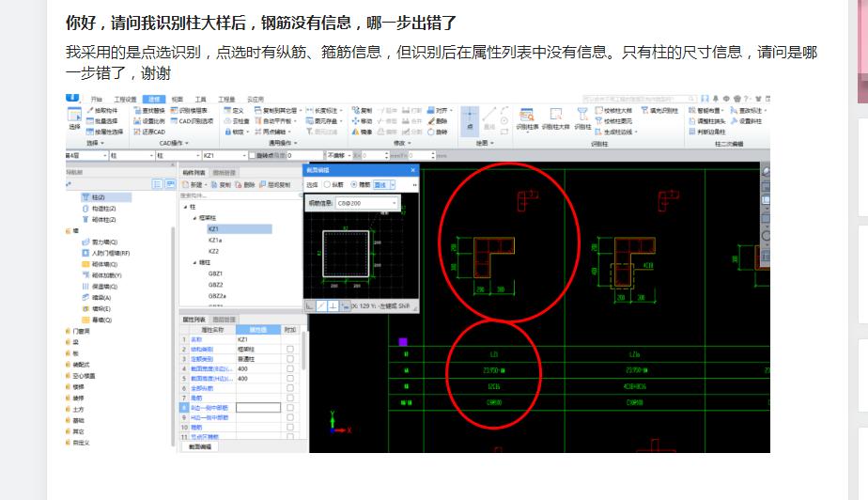Click the 调整柱端头 tool
Viewport: 868px width, 500px height.
[x=707, y=121]
